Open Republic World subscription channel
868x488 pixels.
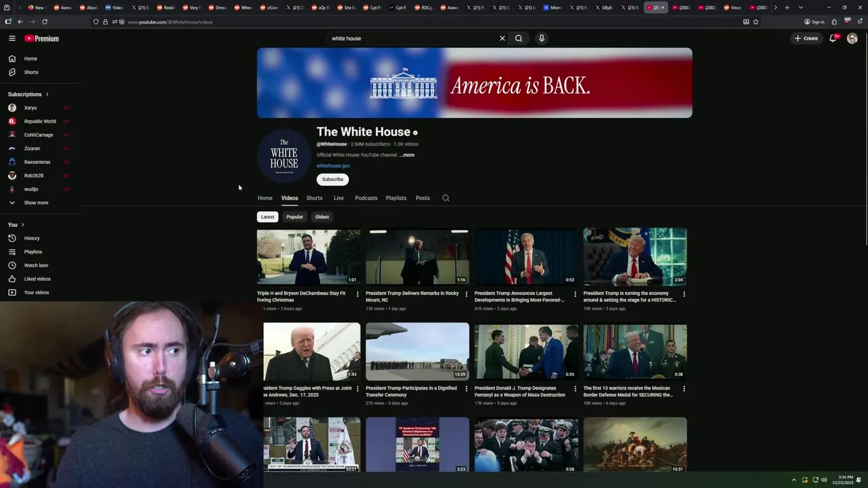[40, 121]
